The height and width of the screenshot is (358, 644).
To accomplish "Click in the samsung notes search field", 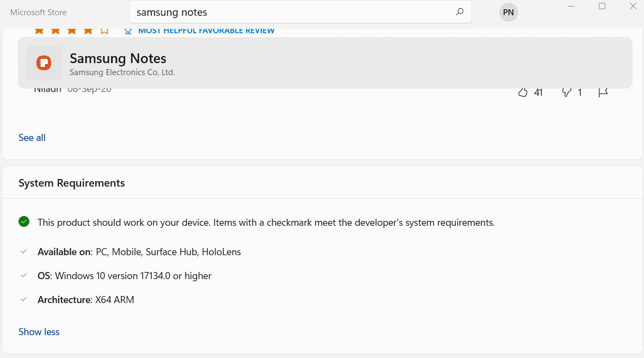I will pyautogui.click(x=300, y=12).
